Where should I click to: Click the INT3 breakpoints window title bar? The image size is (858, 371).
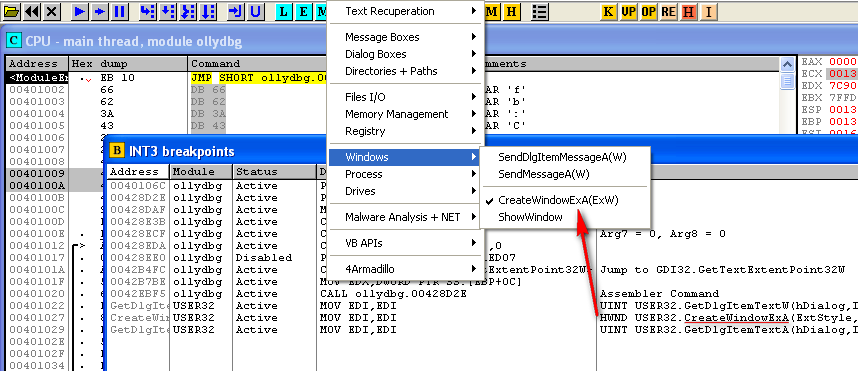pos(482,150)
